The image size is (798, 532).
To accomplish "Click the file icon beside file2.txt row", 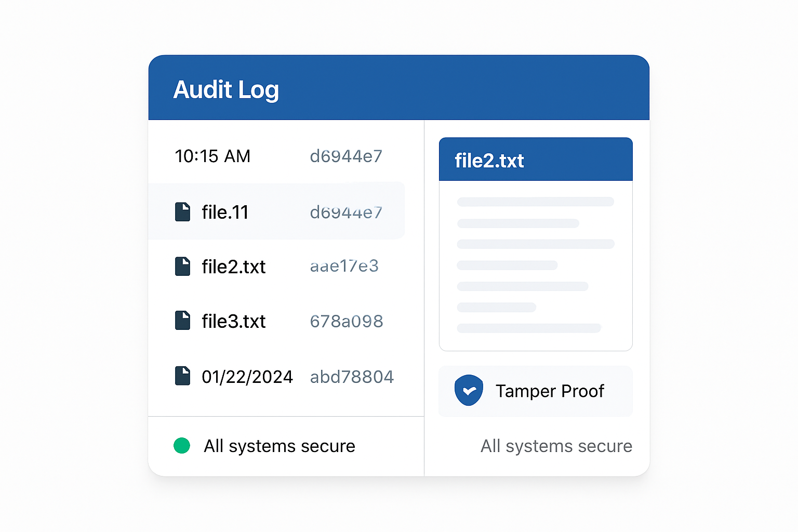I will coord(182,267).
